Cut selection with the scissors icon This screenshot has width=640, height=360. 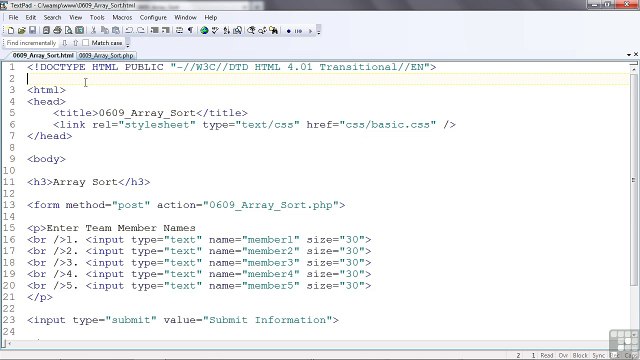pos(93,31)
